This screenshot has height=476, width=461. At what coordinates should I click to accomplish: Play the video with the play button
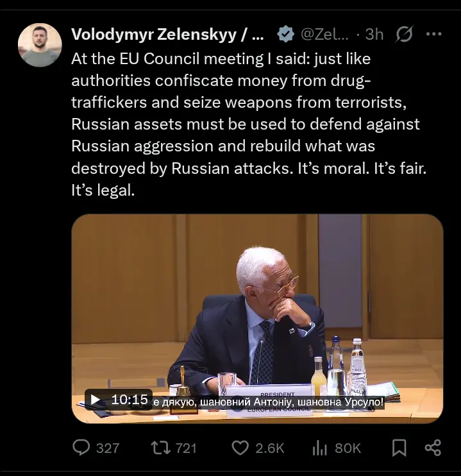click(x=96, y=400)
